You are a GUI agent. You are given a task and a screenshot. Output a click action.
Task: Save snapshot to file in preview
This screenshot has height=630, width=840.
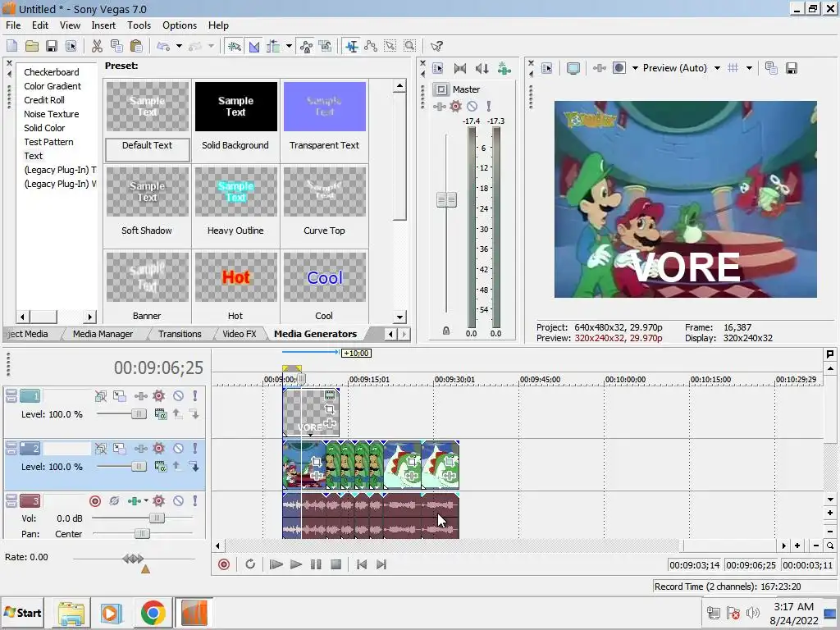coord(792,68)
